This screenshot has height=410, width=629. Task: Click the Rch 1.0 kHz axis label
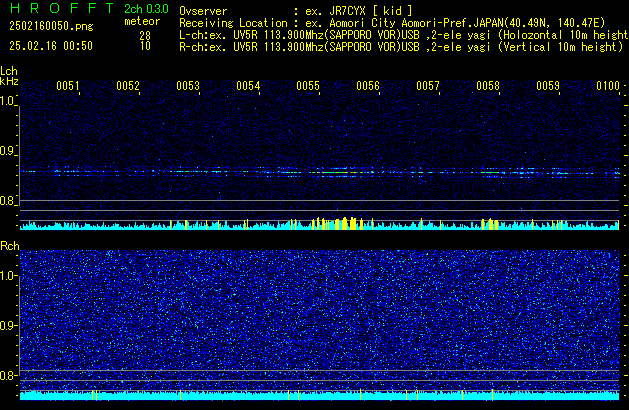(7, 276)
